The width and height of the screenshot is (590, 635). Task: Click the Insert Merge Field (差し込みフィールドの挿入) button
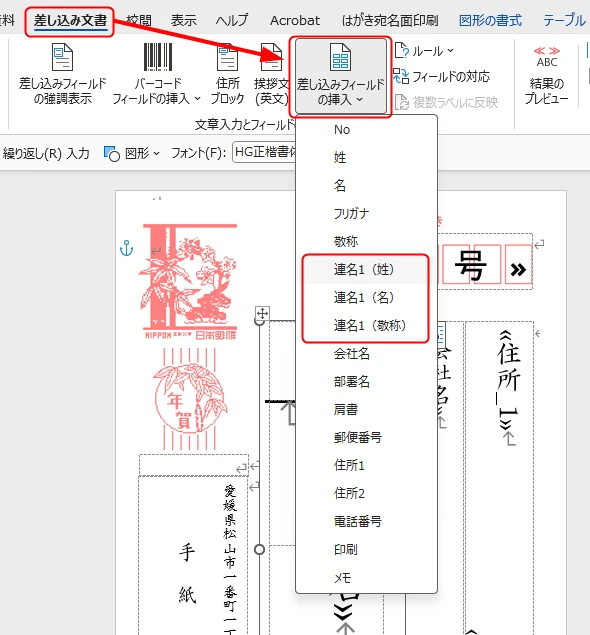(340, 76)
